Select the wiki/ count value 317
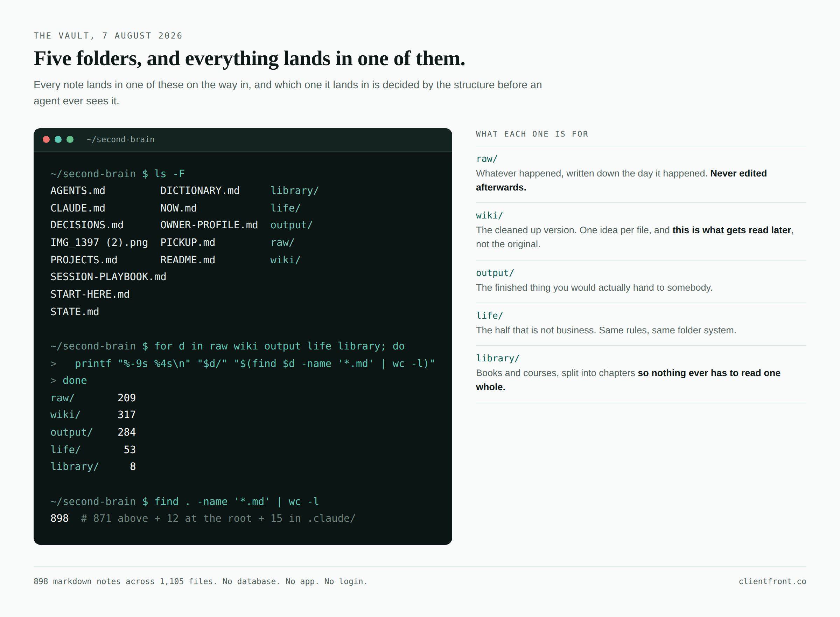This screenshot has height=617, width=840. coord(127,415)
